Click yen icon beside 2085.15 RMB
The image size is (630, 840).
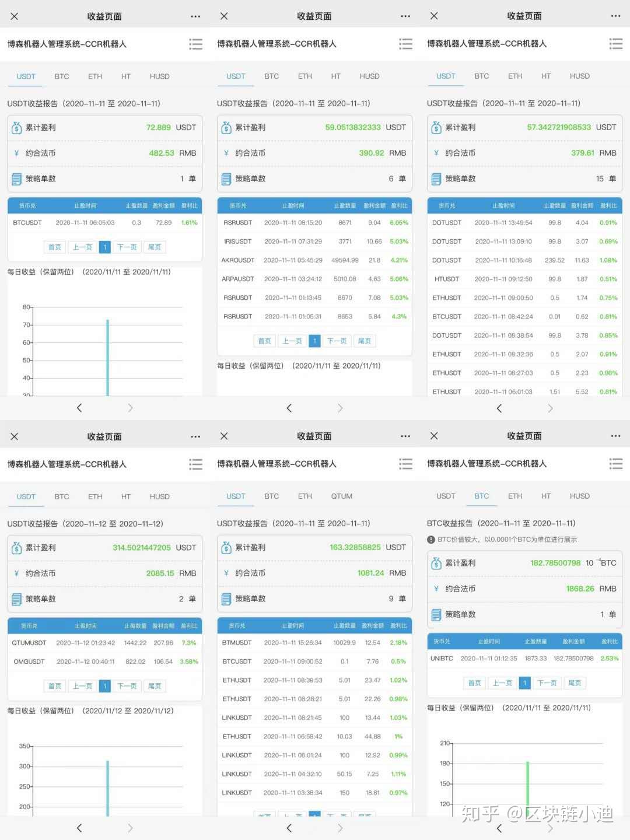tap(17, 573)
